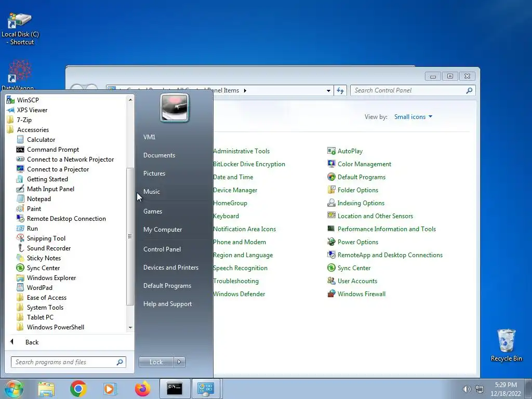Image resolution: width=532 pixels, height=399 pixels.
Task: Open Pictures from the Start menu
Action: click(154, 174)
